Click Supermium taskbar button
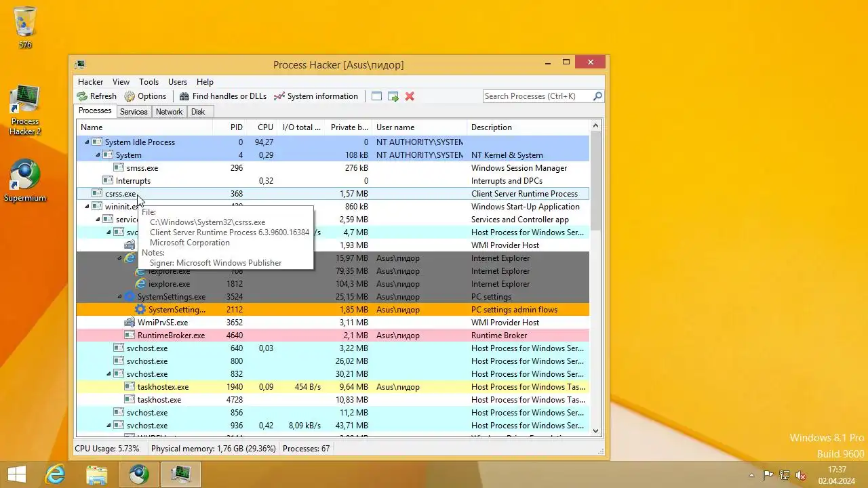 [139, 474]
